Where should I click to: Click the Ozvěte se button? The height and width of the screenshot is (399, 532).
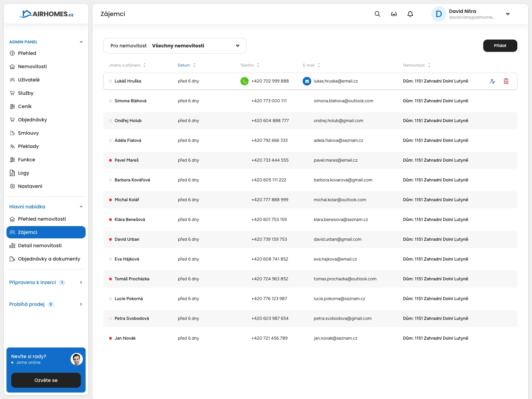pos(46,380)
